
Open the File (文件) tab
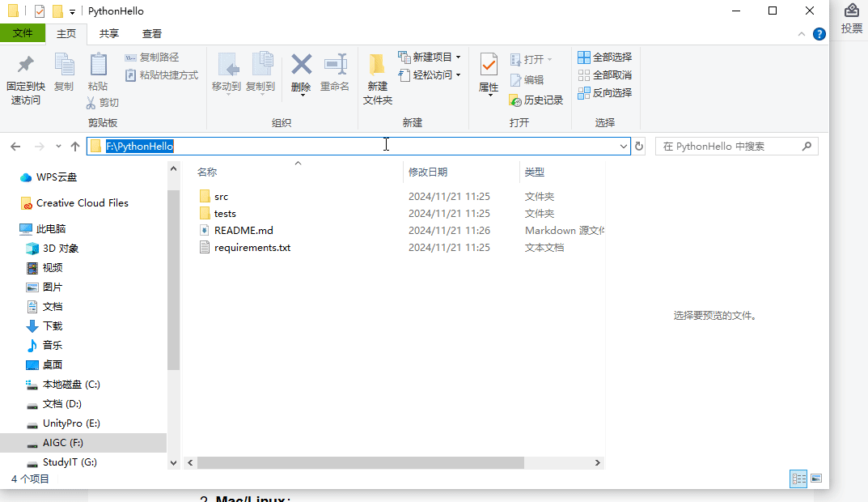pos(23,33)
